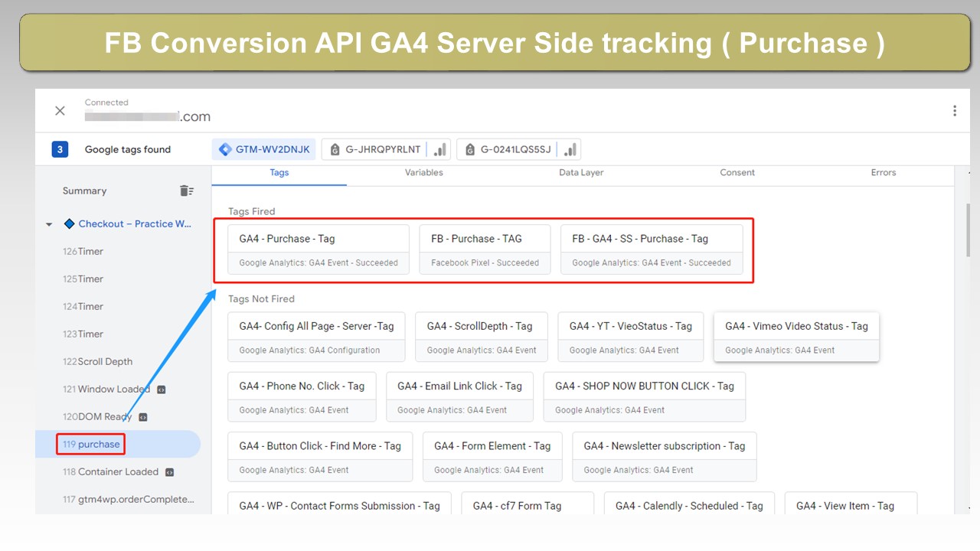Click the 3 Google tags found badge
Screen dimensions: 980x551
60,149
